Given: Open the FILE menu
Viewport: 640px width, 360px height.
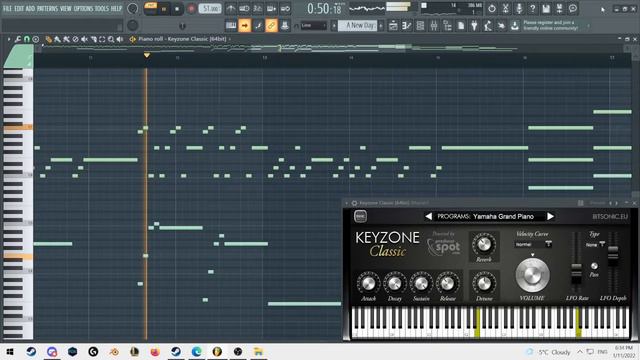Looking at the screenshot, I should click(x=7, y=8).
